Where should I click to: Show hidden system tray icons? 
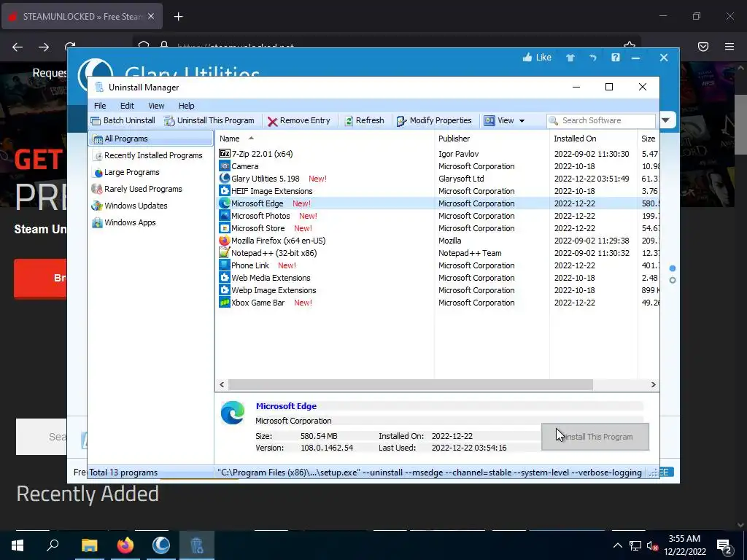coord(617,545)
